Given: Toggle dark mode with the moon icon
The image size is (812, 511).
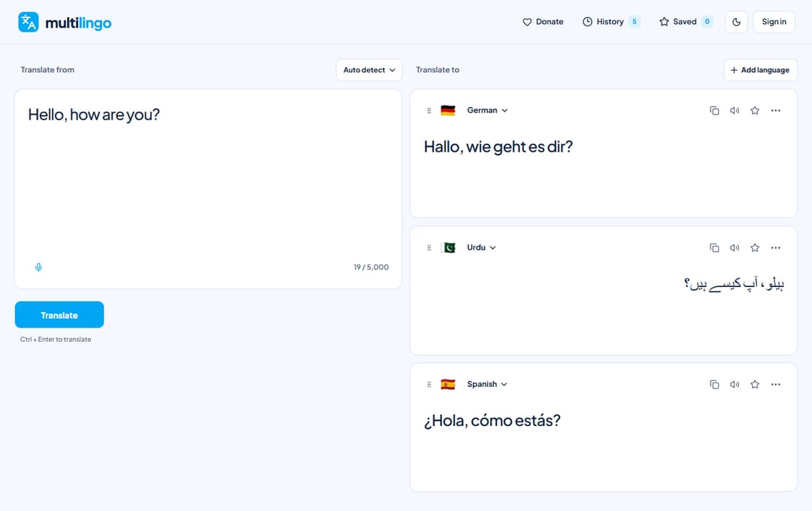Looking at the screenshot, I should tap(736, 22).
